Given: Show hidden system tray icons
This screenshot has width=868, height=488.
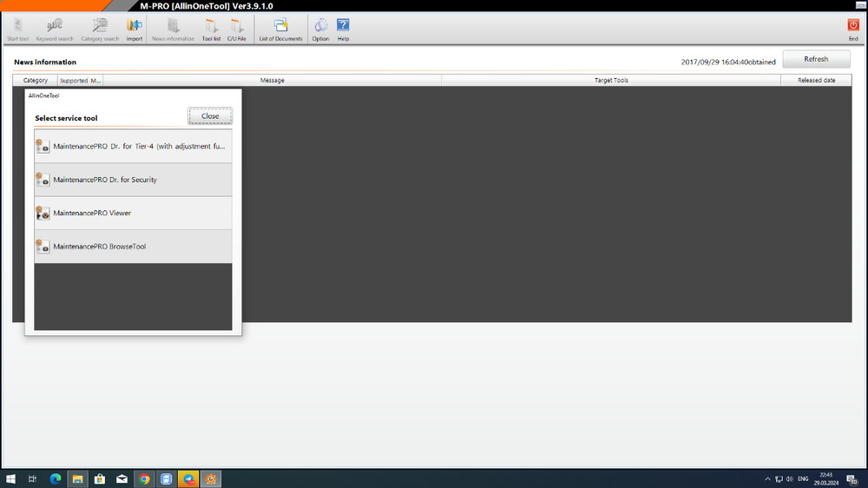Looking at the screenshot, I should (x=767, y=478).
